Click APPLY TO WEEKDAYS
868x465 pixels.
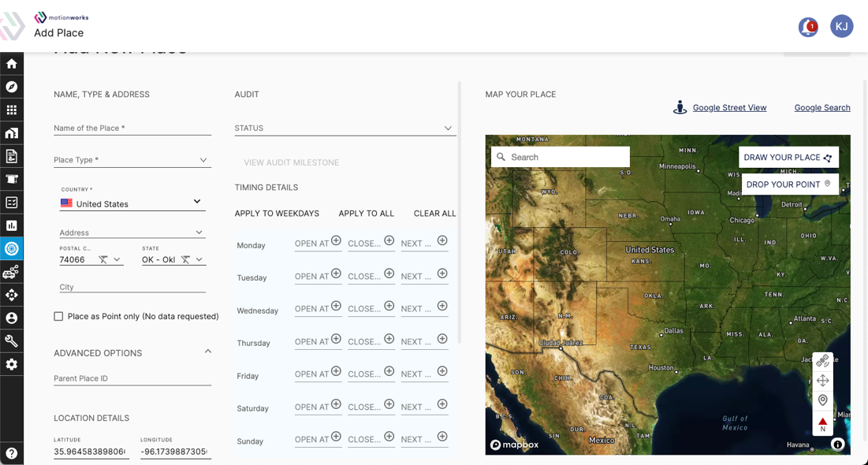point(277,213)
